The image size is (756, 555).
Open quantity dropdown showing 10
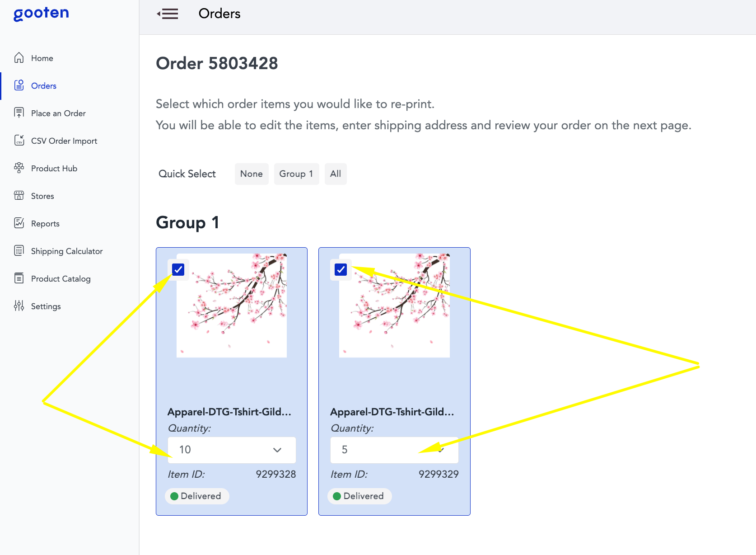pos(232,450)
